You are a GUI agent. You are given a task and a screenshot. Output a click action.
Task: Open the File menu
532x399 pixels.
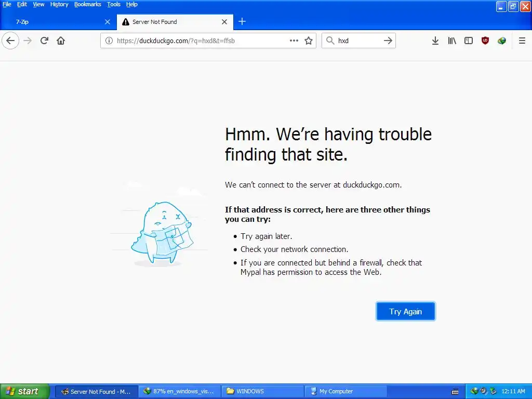coord(7,4)
